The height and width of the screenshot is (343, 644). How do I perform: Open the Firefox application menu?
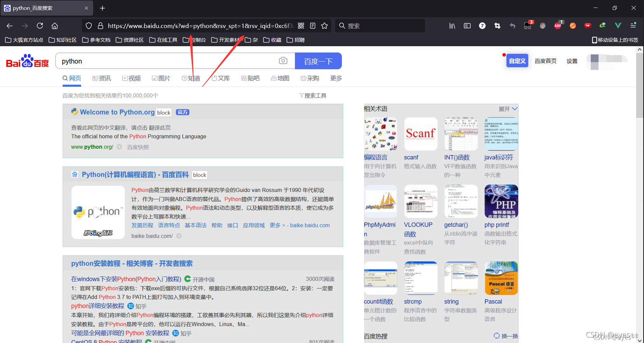pos(633,26)
